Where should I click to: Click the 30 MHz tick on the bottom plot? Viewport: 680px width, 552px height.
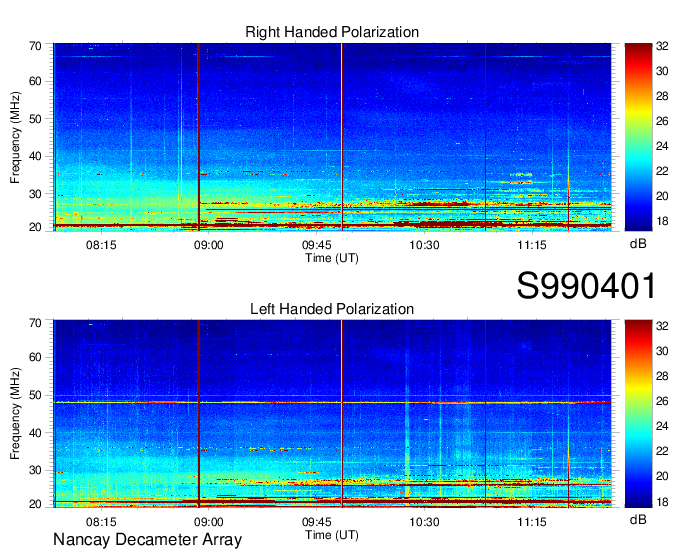[x=35, y=470]
